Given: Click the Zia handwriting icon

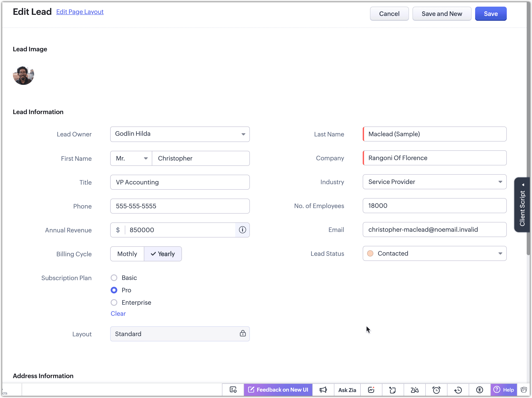Looking at the screenshot, I should pos(414,390).
